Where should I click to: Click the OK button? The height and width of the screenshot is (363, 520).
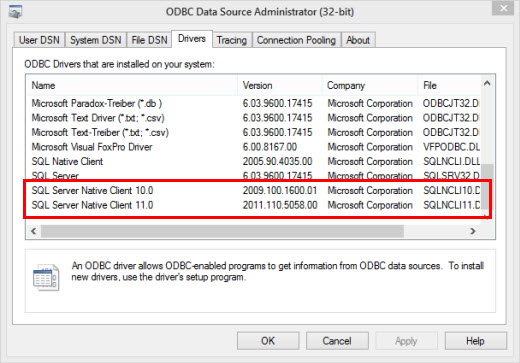(x=268, y=341)
